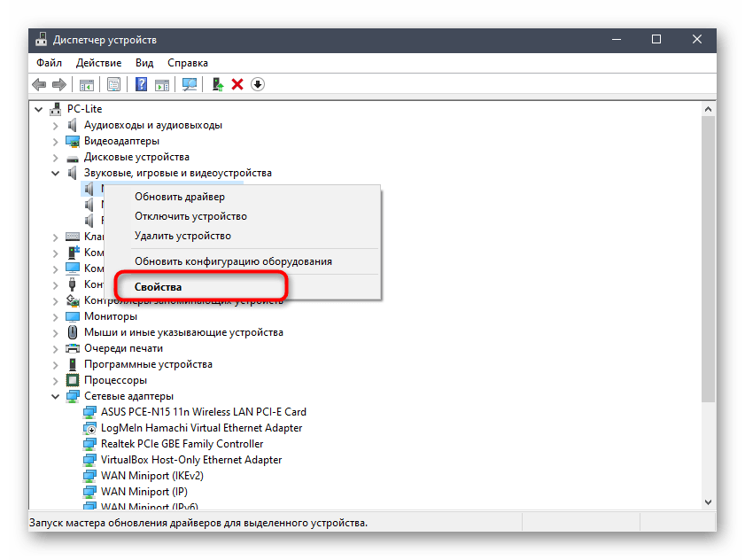The height and width of the screenshot is (560, 745).
Task: Click the disable device down-arrow icon
Action: pos(258,84)
